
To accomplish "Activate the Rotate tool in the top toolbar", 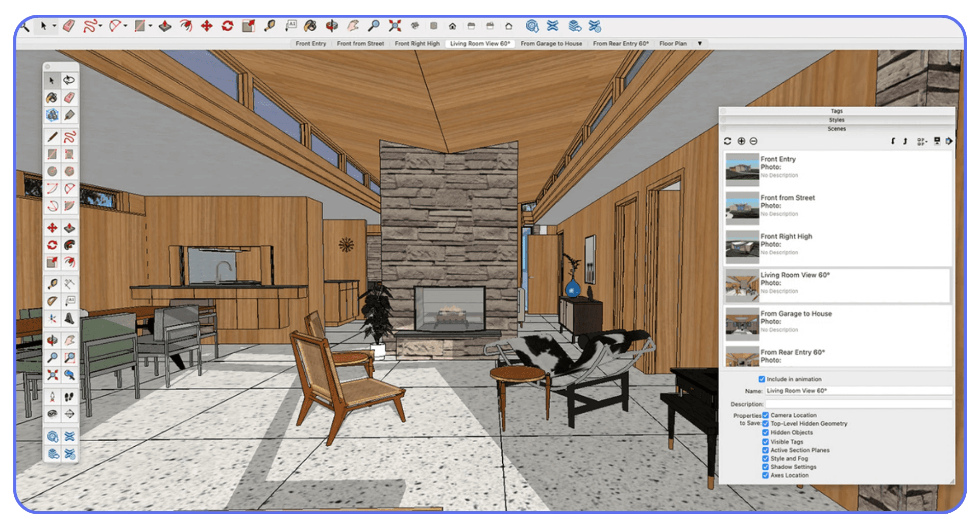I will click(227, 26).
